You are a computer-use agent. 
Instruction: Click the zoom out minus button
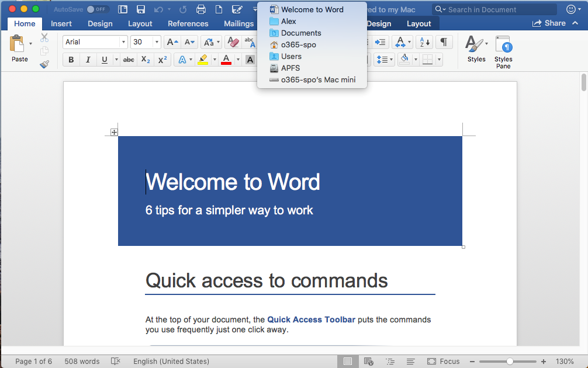tap(472, 362)
